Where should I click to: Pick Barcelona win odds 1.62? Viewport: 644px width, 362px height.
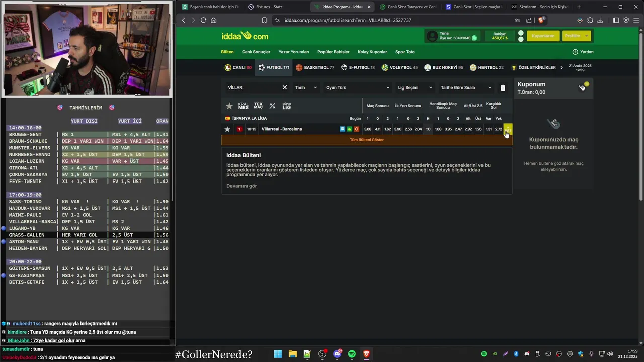388,129
